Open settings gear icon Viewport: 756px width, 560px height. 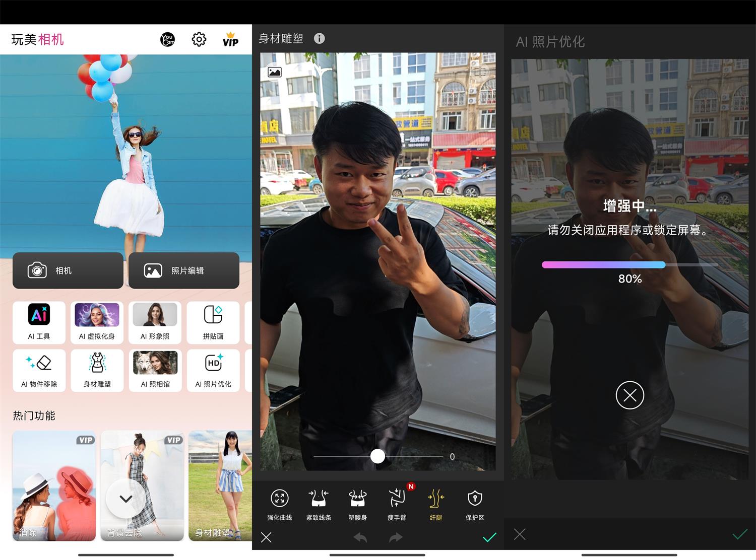coord(199,39)
